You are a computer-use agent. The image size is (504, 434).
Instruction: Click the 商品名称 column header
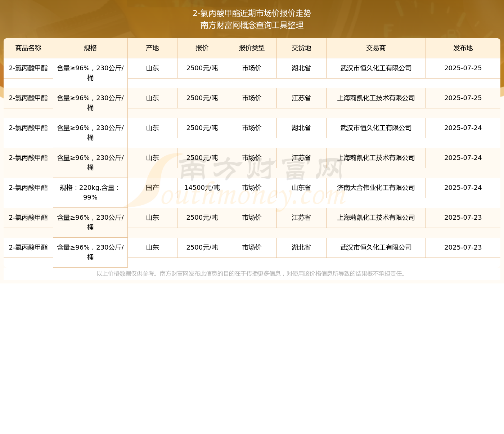click(28, 48)
